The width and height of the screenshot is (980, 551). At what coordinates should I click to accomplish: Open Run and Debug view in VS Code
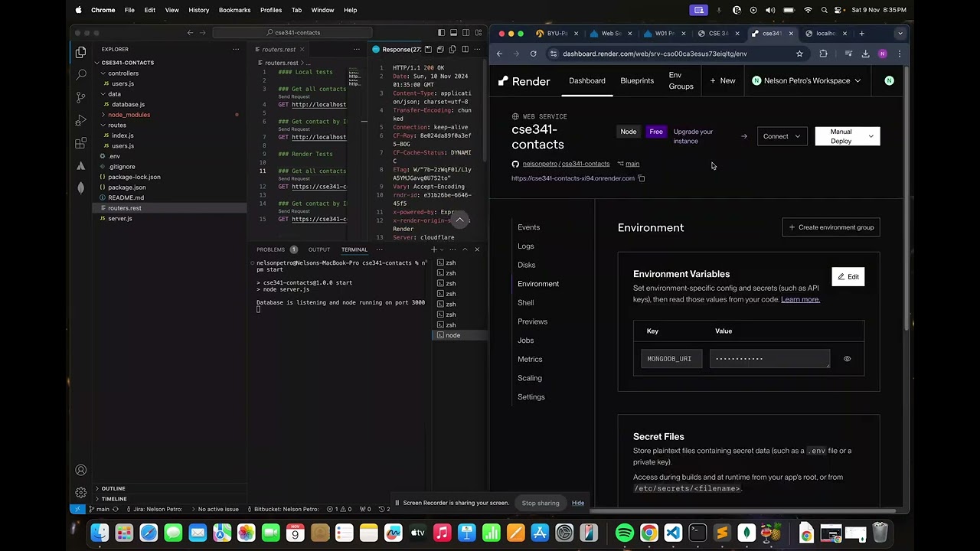pyautogui.click(x=81, y=121)
